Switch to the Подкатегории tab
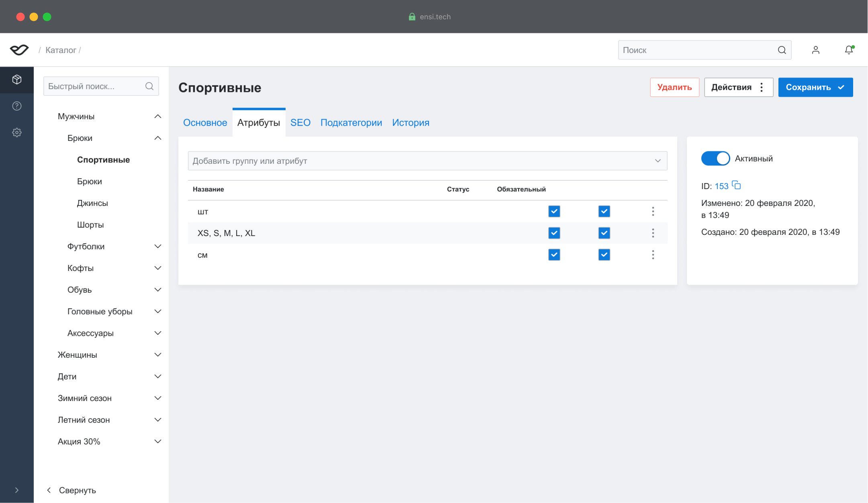Image resolution: width=868 pixels, height=503 pixels. pos(351,123)
